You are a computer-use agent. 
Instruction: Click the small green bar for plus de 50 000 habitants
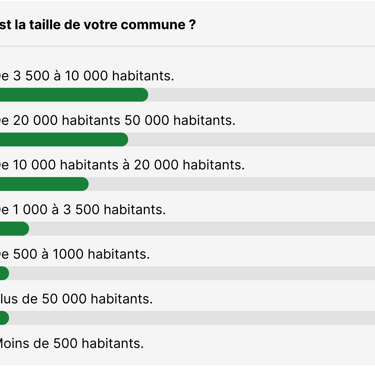click(4, 318)
